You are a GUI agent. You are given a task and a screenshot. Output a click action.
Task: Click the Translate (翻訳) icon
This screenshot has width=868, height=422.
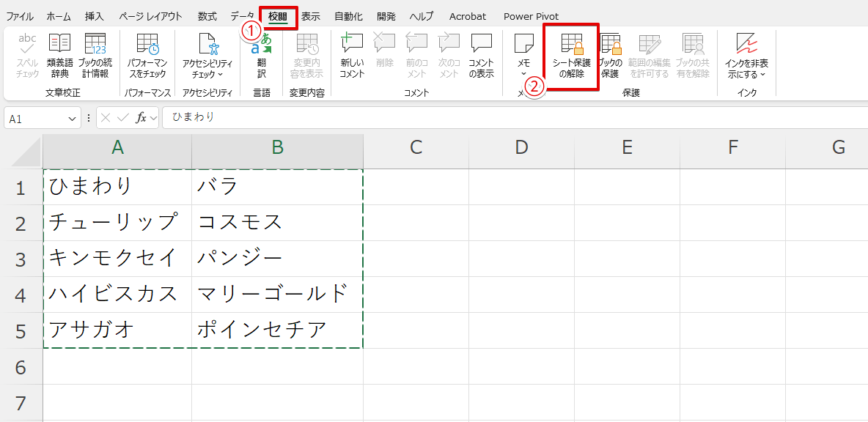pos(261,56)
